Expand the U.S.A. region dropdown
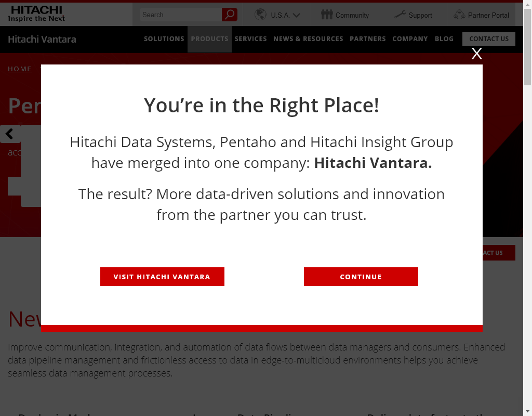The image size is (532, 416). 296,15
